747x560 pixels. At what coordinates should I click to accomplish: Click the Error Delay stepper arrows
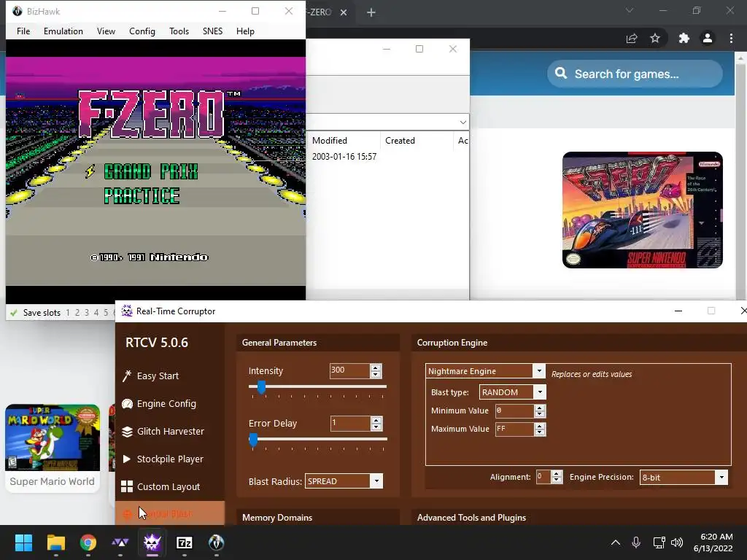click(376, 423)
